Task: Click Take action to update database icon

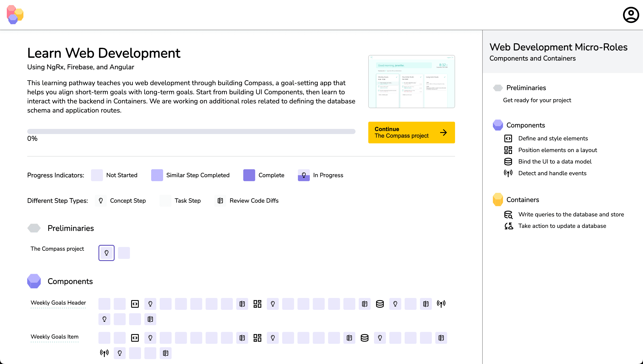Action: point(508,226)
